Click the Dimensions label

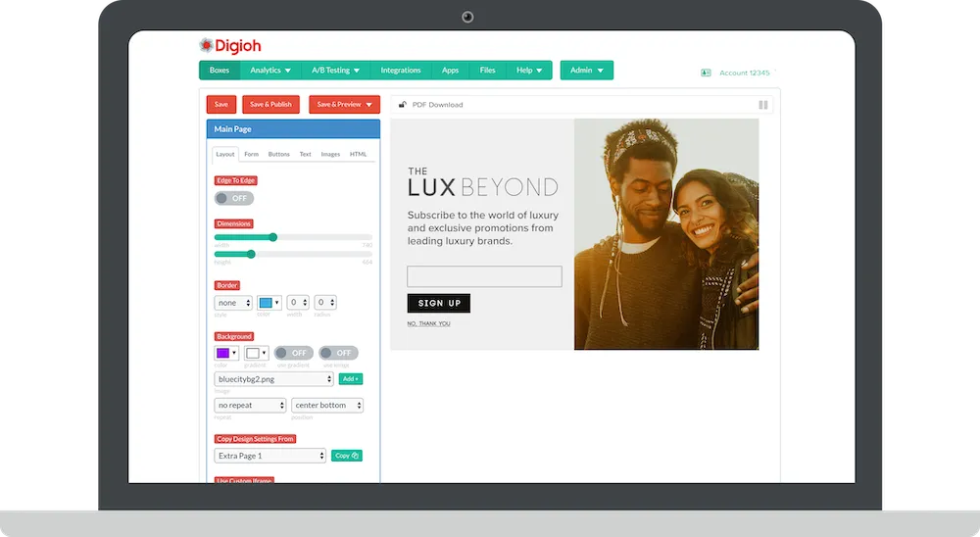point(234,223)
